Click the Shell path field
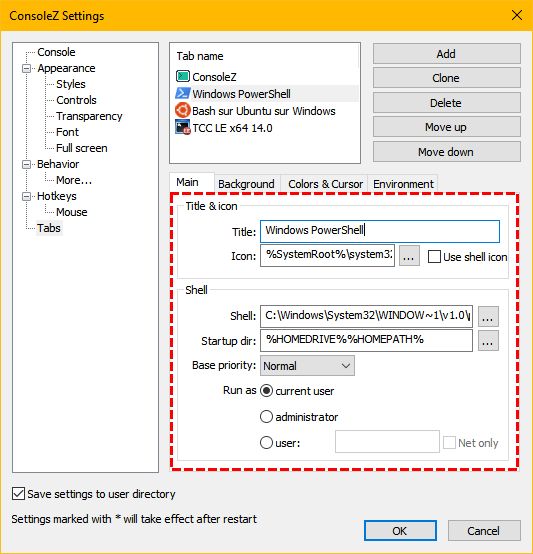Viewport: 533px width, 554px height. coord(366,316)
